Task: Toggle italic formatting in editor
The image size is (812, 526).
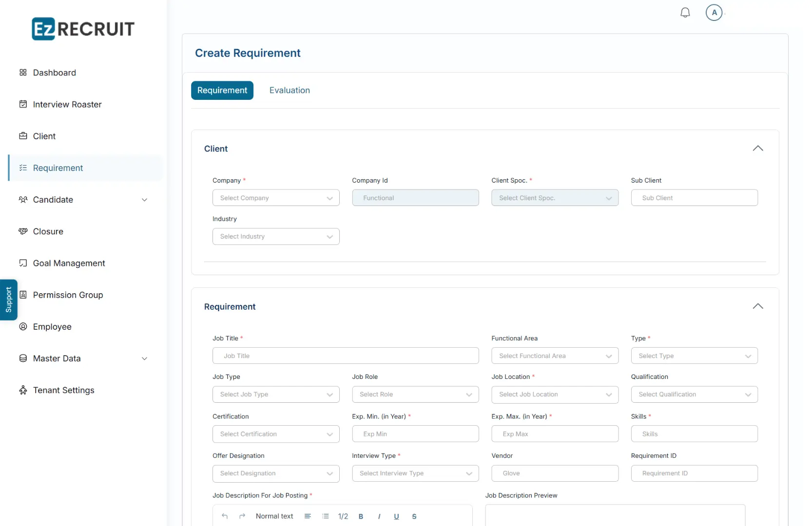Action: [379, 516]
